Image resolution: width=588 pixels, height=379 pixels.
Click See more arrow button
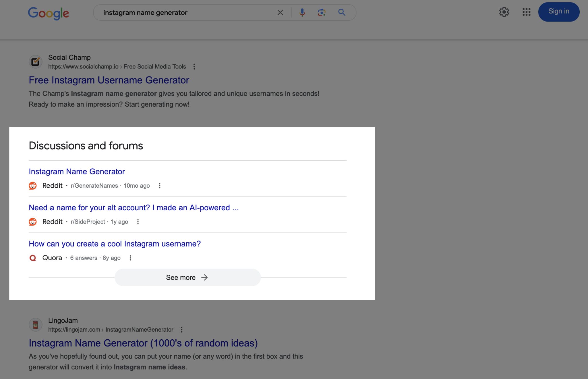[187, 276]
